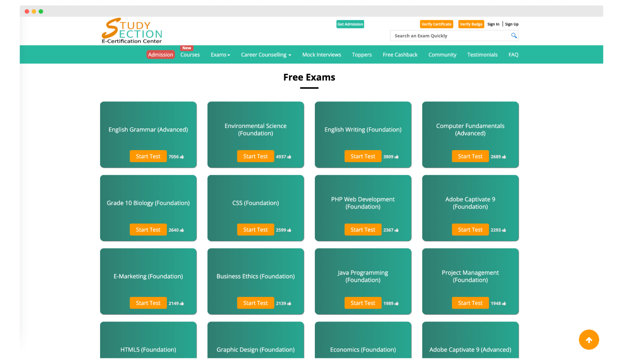Open the StudySection logo home link

[x=132, y=31]
